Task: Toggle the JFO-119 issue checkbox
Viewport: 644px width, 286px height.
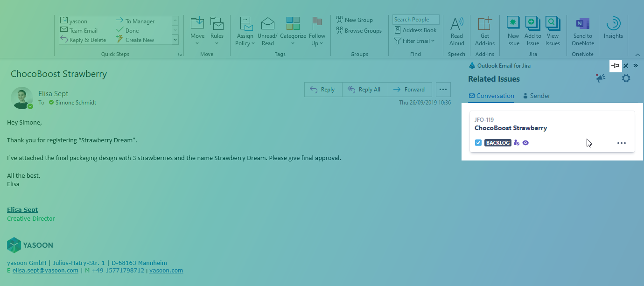Action: pyautogui.click(x=478, y=143)
